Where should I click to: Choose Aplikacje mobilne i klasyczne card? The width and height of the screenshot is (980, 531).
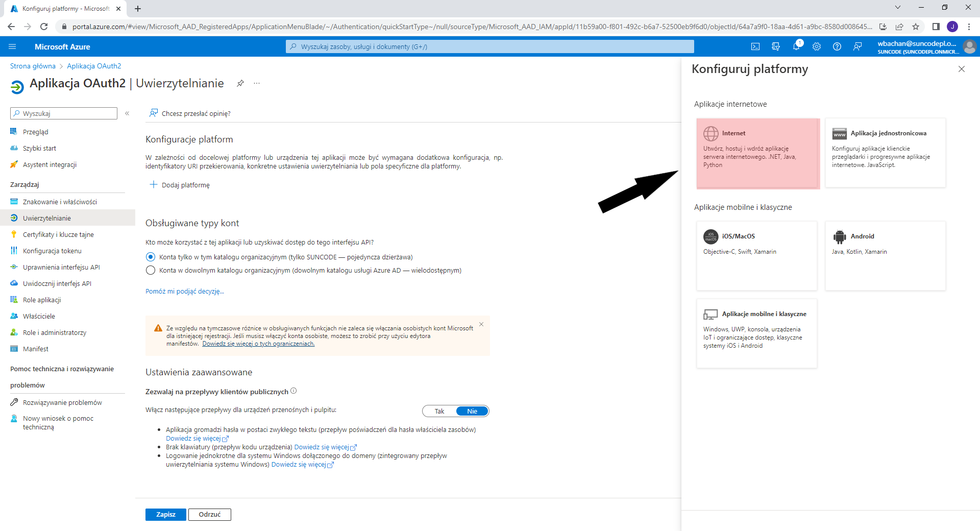point(757,333)
